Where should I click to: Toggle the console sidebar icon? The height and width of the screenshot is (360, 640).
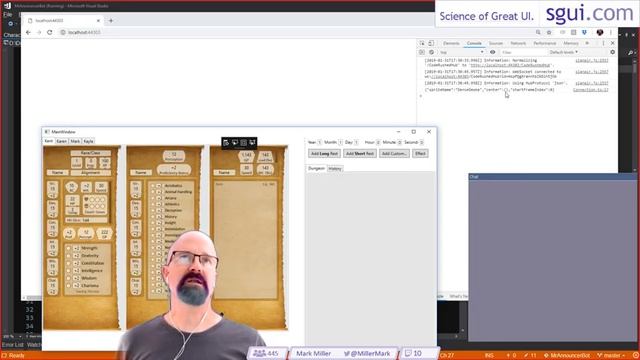point(422,52)
